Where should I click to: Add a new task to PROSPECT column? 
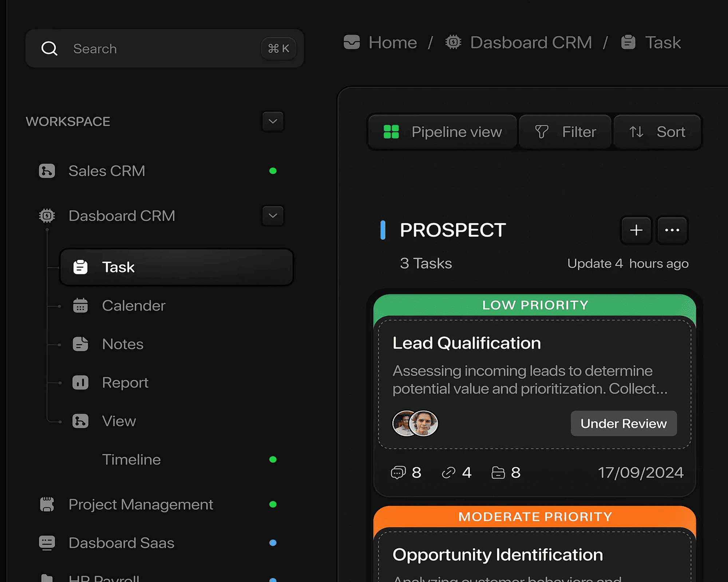(x=636, y=230)
